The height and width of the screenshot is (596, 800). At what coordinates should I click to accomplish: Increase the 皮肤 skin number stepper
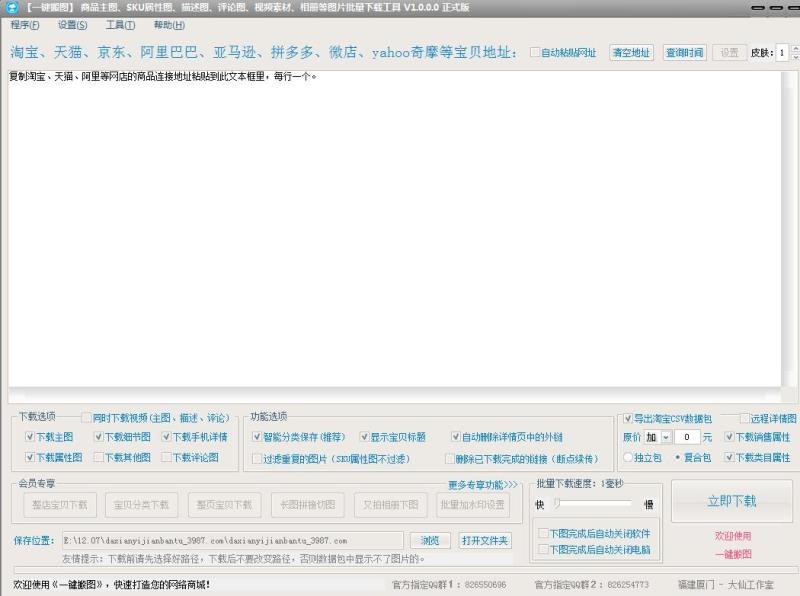(x=794, y=49)
